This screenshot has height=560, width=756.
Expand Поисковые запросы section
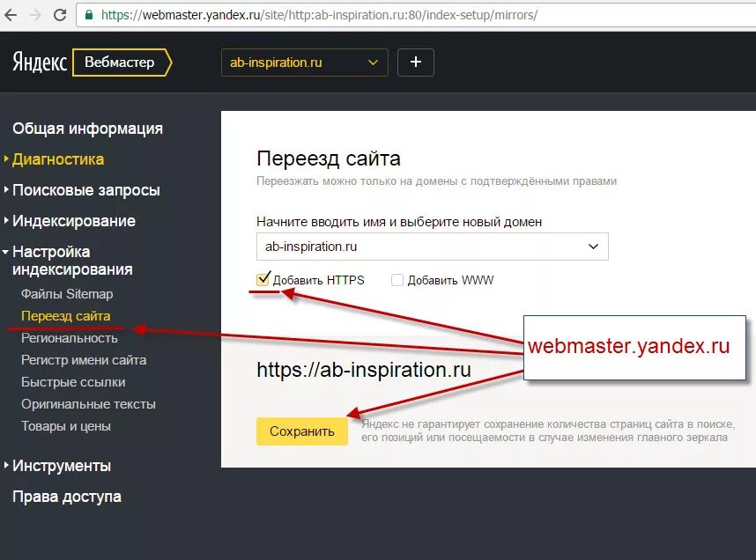tap(85, 190)
